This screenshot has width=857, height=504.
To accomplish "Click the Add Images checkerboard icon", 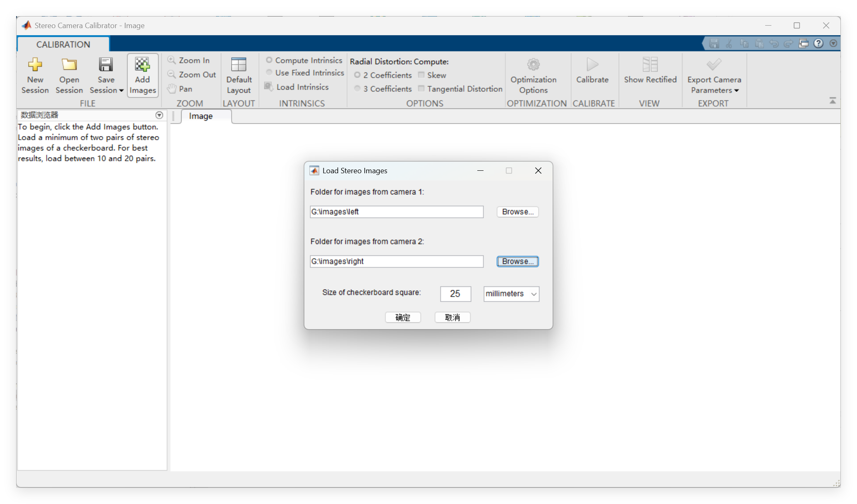I will pyautogui.click(x=142, y=64).
